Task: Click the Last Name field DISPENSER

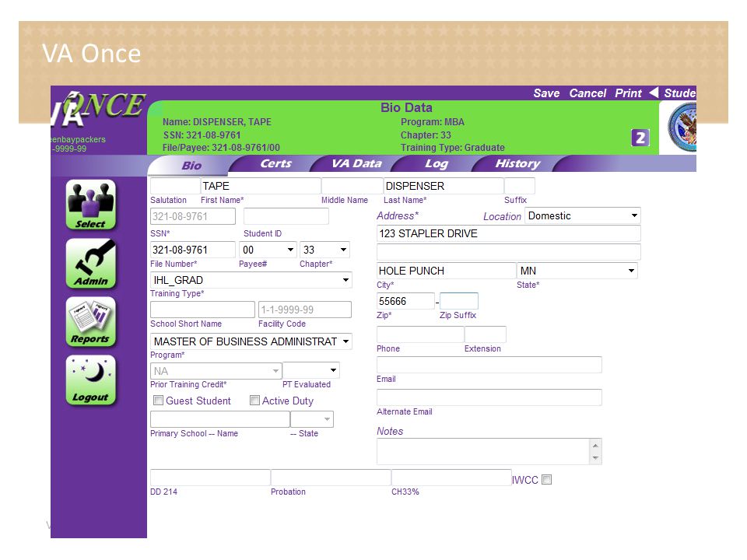Action: [444, 186]
